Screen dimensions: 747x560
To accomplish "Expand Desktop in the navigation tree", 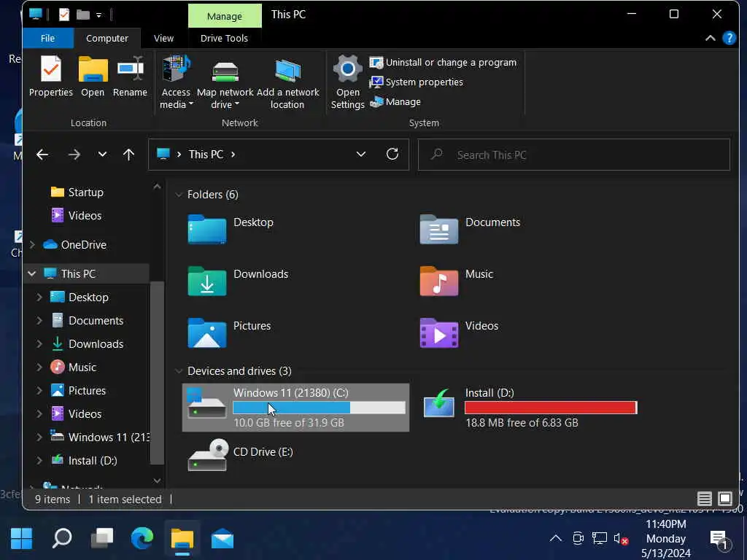I will coord(39,297).
